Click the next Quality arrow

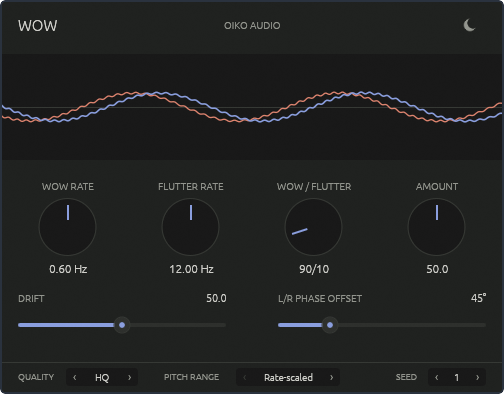coord(130,377)
